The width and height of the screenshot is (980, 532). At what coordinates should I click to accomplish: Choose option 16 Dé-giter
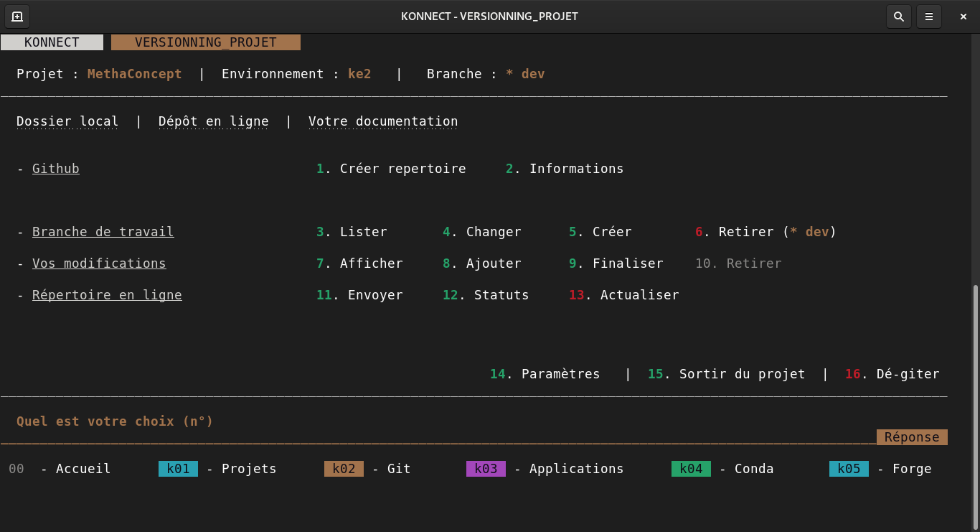[892, 374]
